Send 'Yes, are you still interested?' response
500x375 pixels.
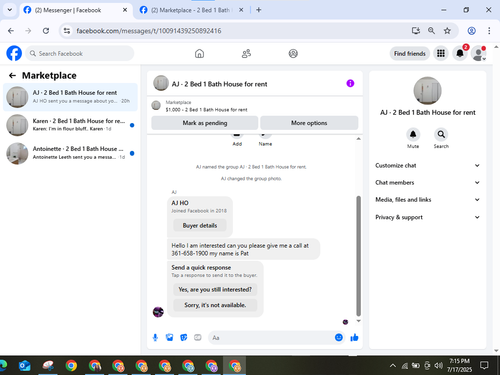tap(215, 289)
